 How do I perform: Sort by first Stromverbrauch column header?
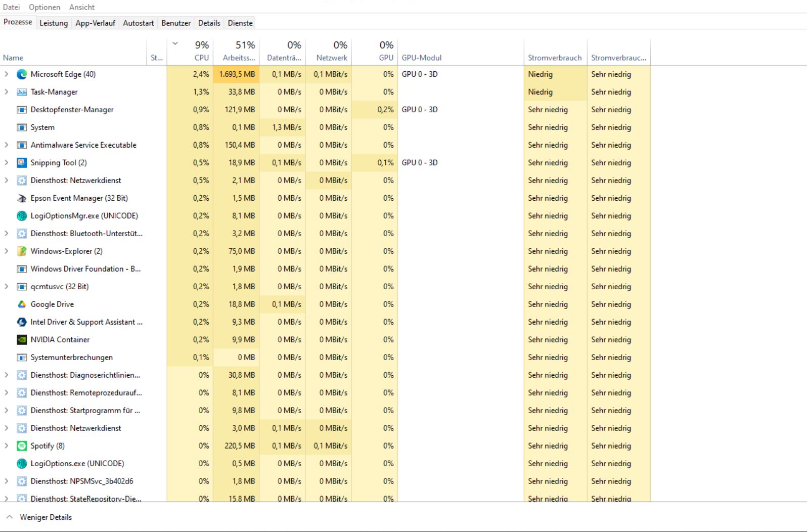coord(555,52)
